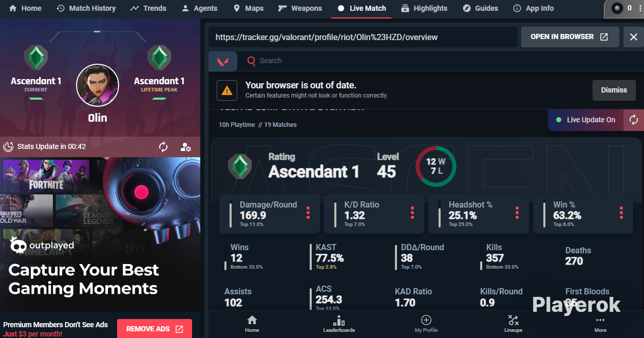Click the Valorant logo tab icon
Screen dimensions: 644x338
pos(223,61)
